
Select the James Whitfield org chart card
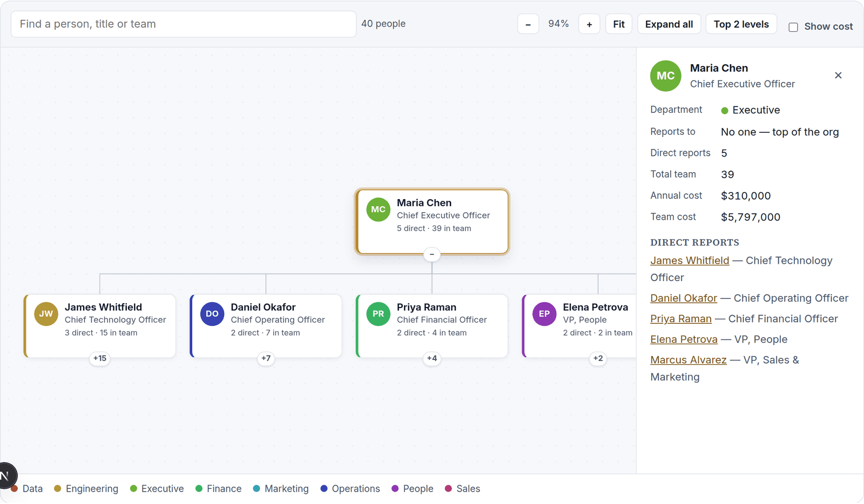pos(100,326)
